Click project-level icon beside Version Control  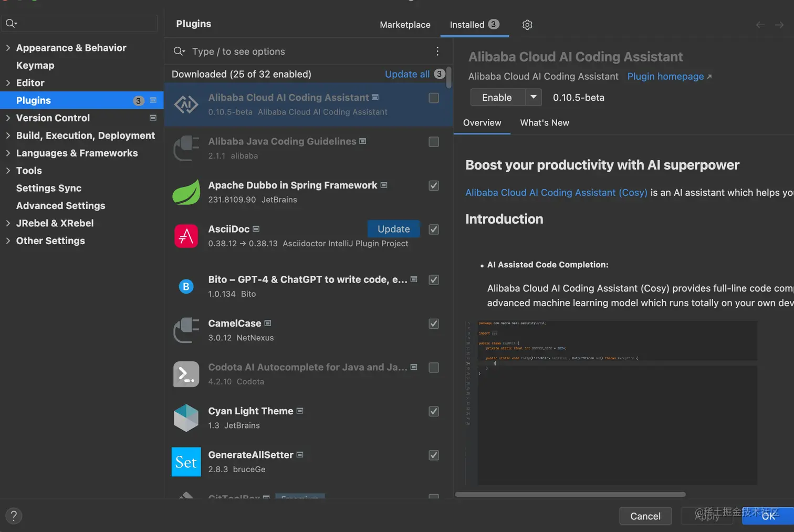pyautogui.click(x=153, y=118)
